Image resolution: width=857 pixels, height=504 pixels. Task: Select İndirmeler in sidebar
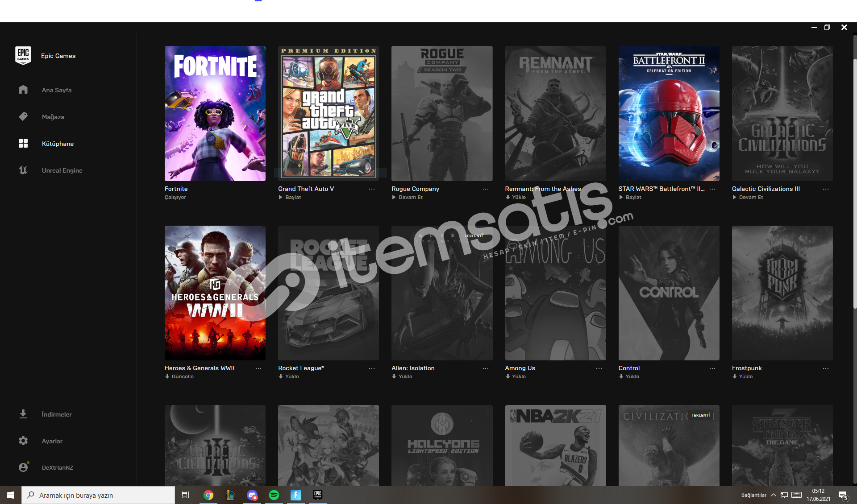coord(57,414)
